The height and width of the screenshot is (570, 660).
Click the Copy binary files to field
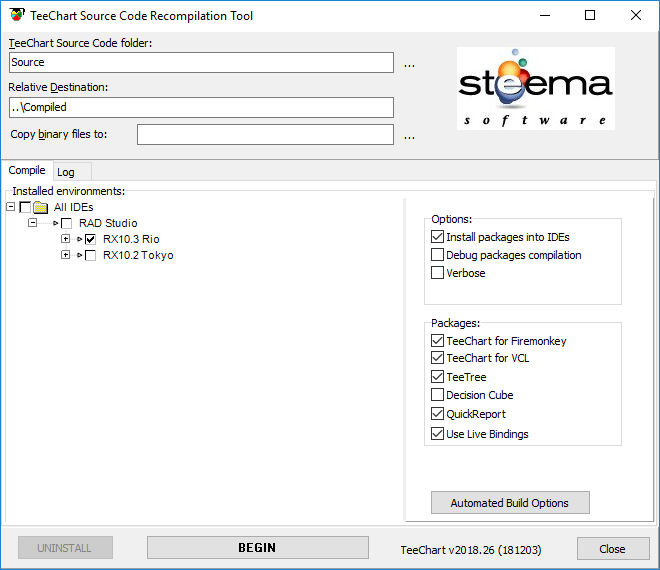(265, 134)
